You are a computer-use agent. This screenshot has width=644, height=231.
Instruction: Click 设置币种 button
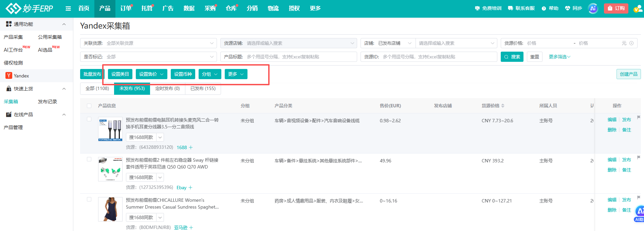[183, 74]
